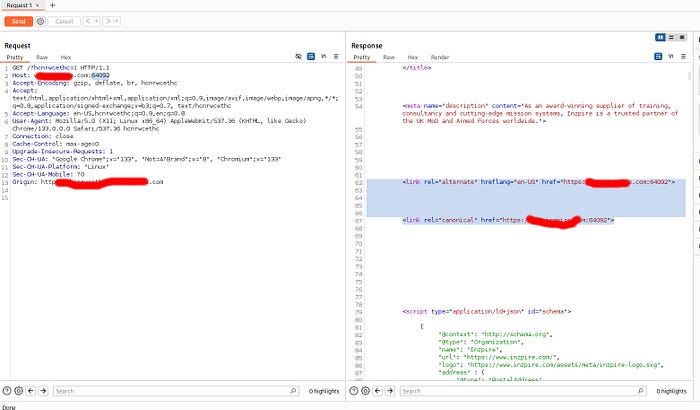Select the Request 1 tab
Viewport: 700px width, 410px height.
(19, 5)
